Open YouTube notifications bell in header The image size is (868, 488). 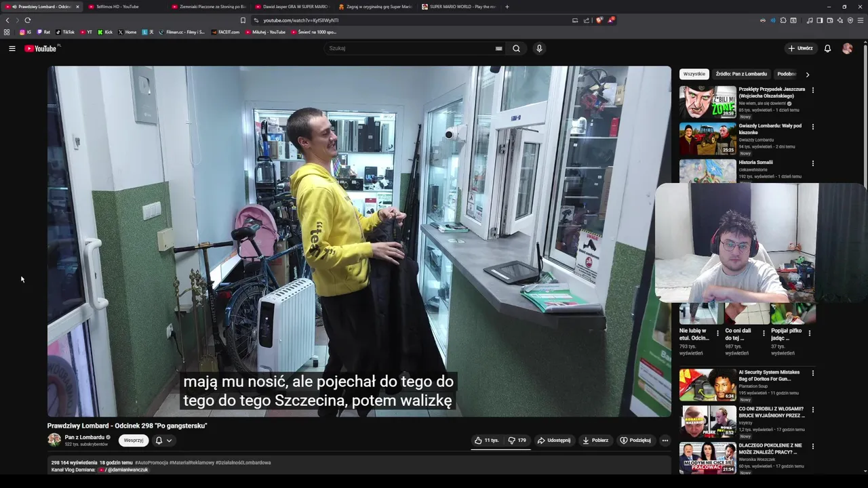[827, 48]
